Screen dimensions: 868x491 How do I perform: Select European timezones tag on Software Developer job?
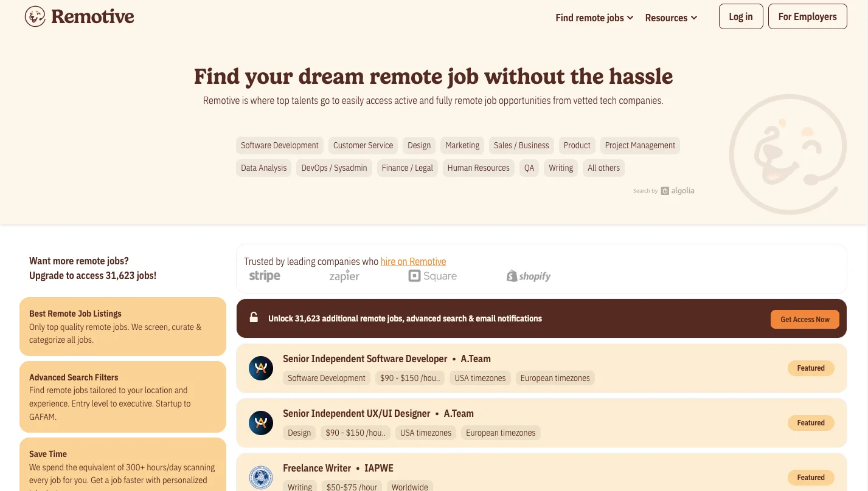[x=555, y=378]
